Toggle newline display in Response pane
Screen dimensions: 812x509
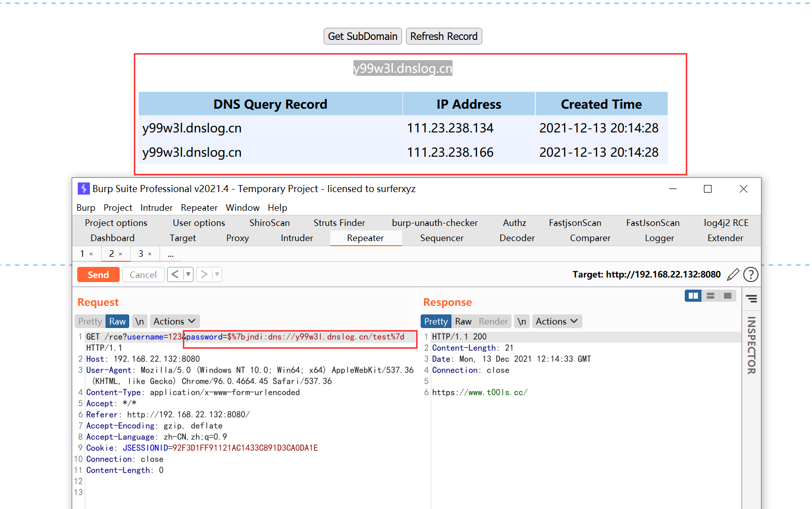point(522,321)
